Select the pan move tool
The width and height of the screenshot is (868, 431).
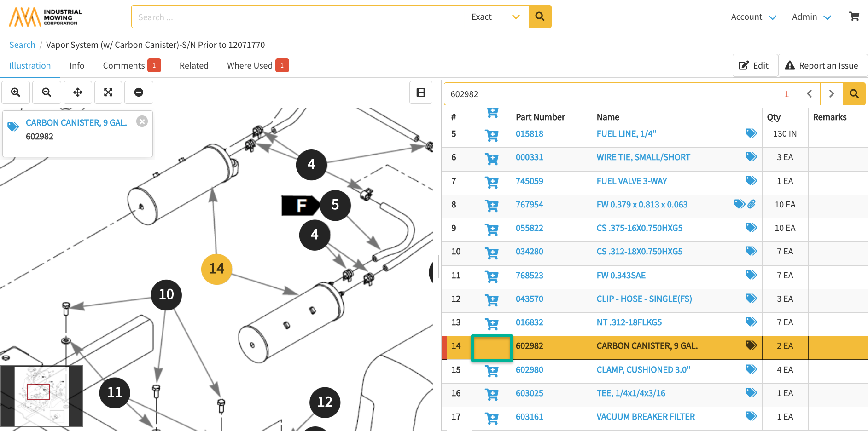click(78, 92)
